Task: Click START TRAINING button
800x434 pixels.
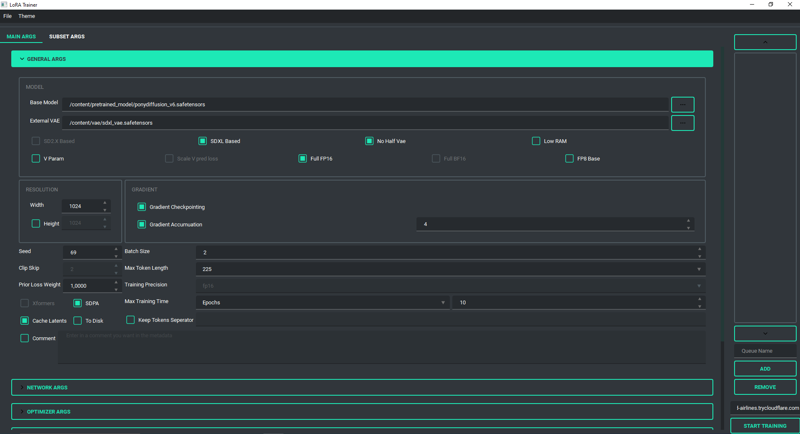Action: [x=765, y=426]
